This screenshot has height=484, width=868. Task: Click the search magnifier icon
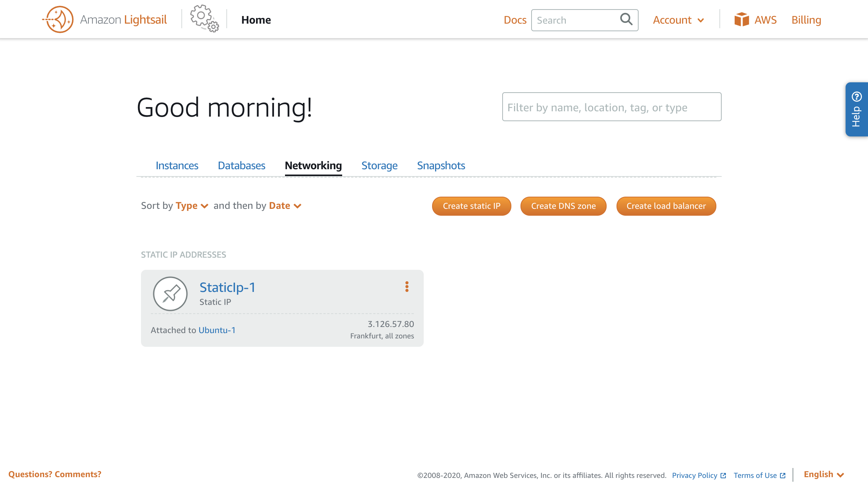(626, 19)
